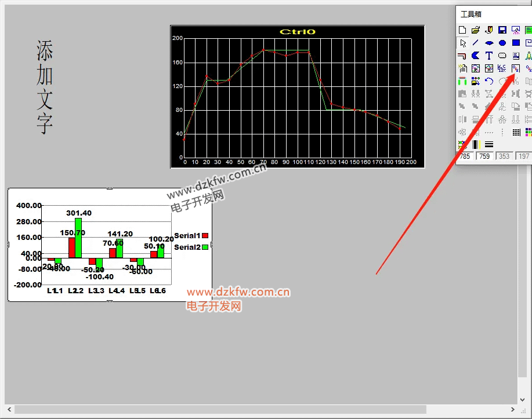The width and height of the screenshot is (532, 419).
Task: Select the Text tool with T icon
Action: (489, 56)
